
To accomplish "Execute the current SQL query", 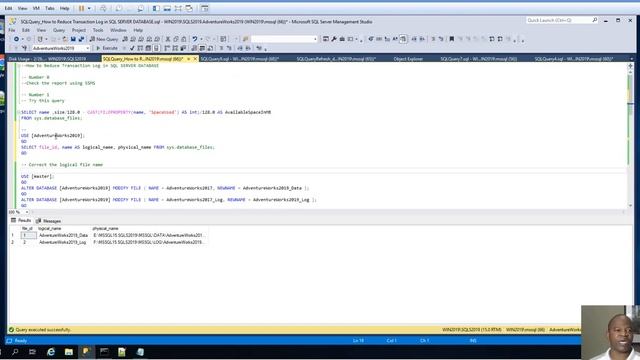I will [107, 48].
